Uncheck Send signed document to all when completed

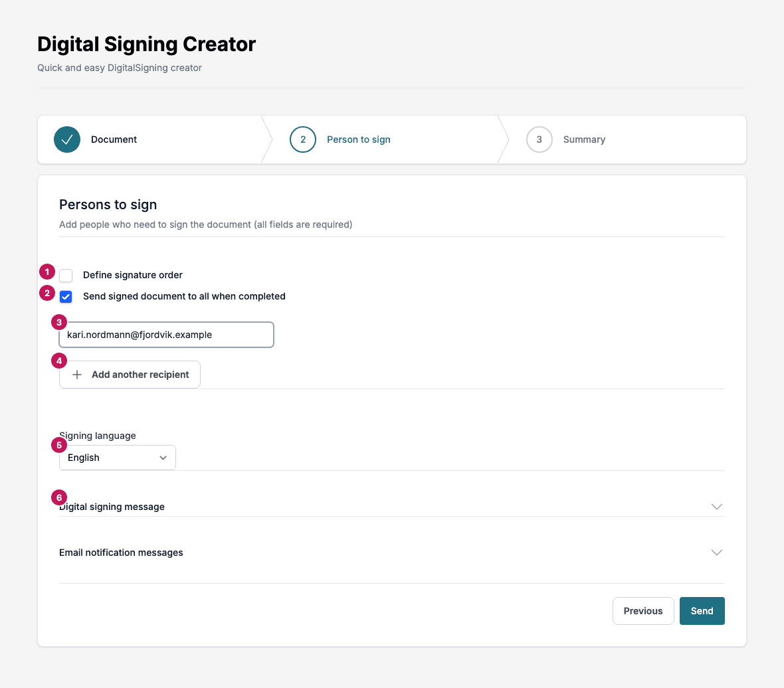pos(66,297)
